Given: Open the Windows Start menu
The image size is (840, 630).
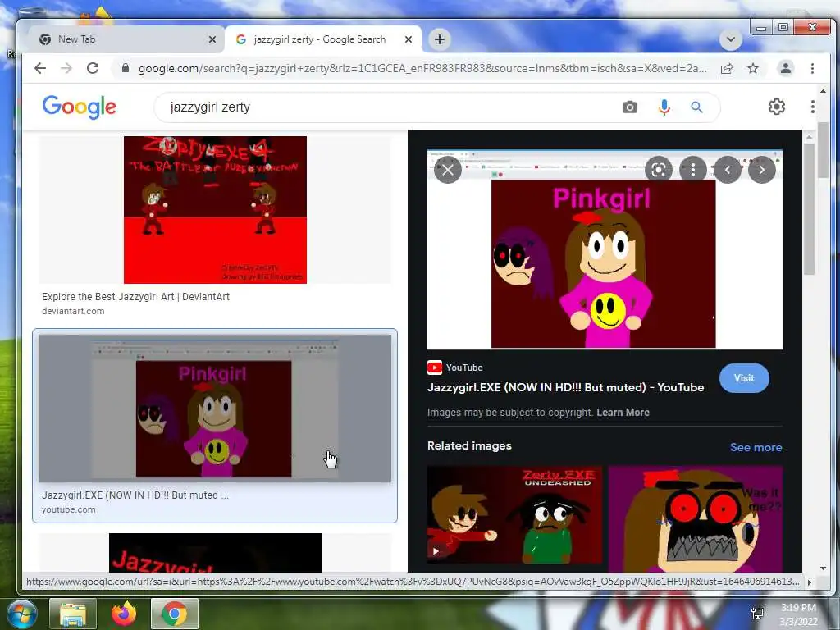Looking at the screenshot, I should click(21, 614).
